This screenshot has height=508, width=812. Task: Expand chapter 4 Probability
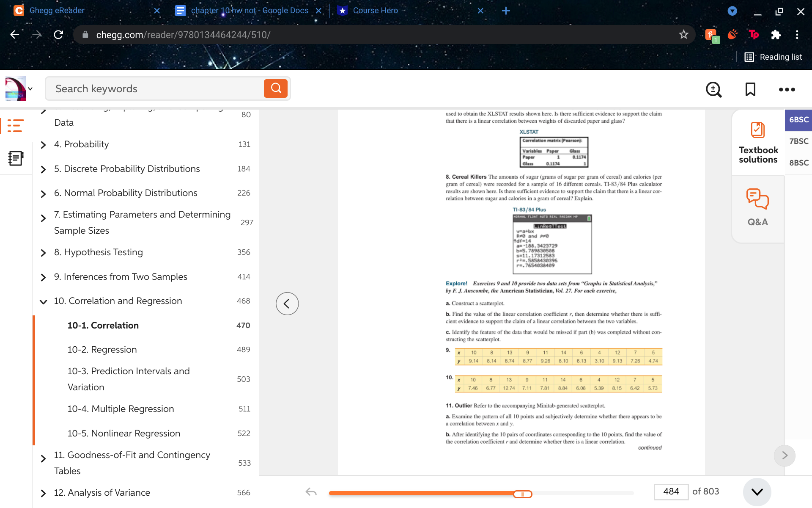43,145
